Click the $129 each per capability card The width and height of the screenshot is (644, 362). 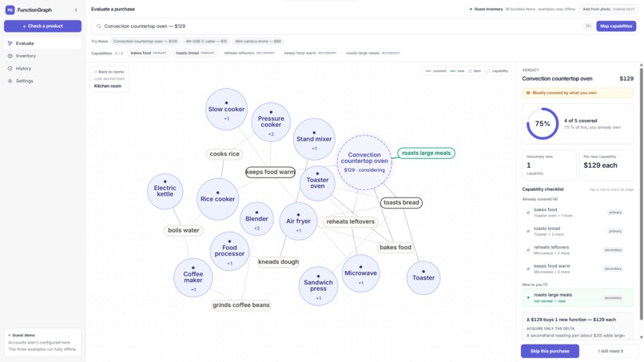coord(606,165)
